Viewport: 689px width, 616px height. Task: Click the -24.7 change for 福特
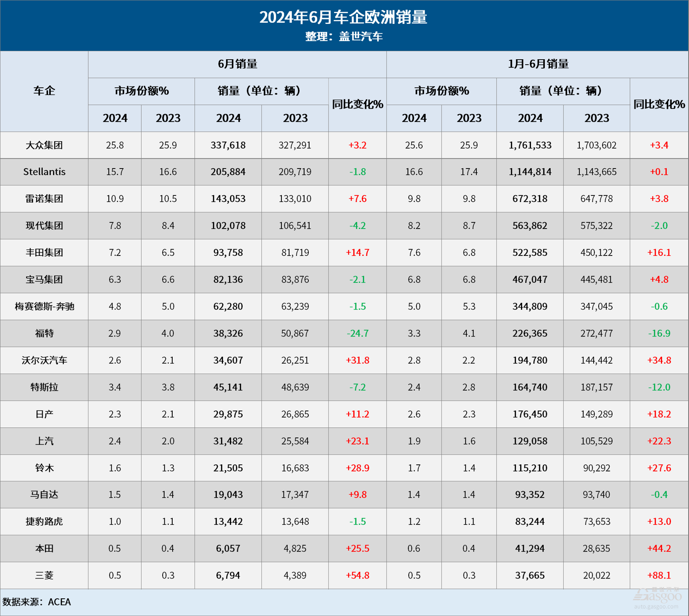(358, 333)
